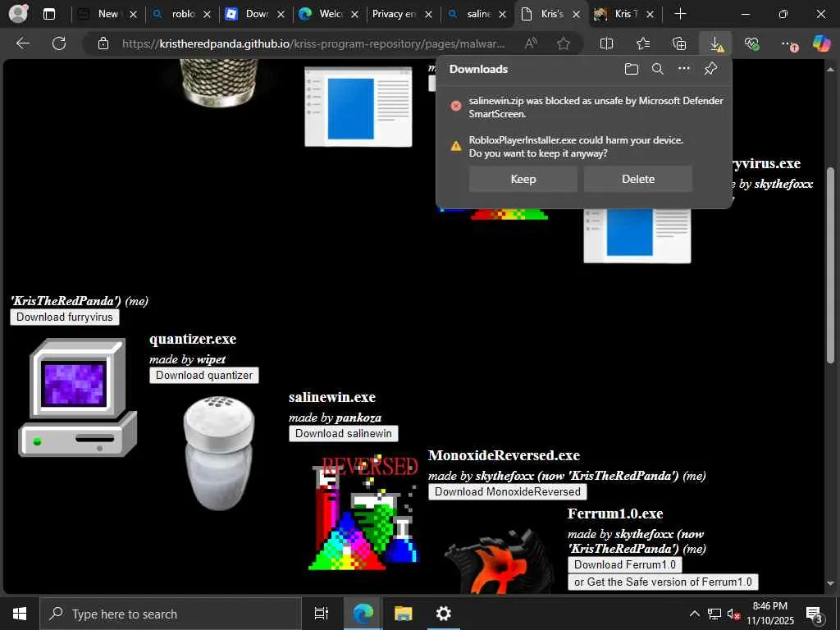View site information lock icon

click(x=103, y=43)
